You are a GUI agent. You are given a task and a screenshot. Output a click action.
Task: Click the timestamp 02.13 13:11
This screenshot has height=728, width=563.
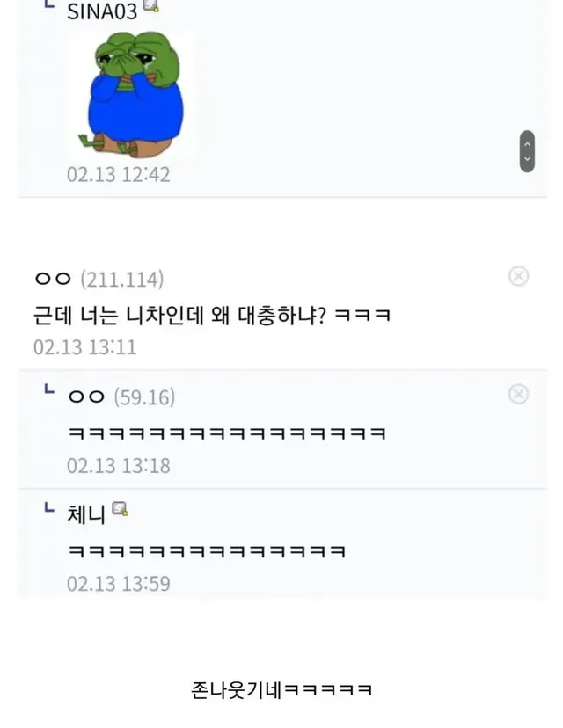84,347
